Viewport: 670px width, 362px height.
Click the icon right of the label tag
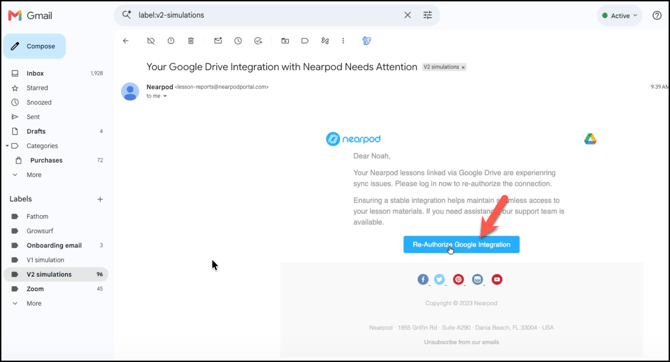325,41
